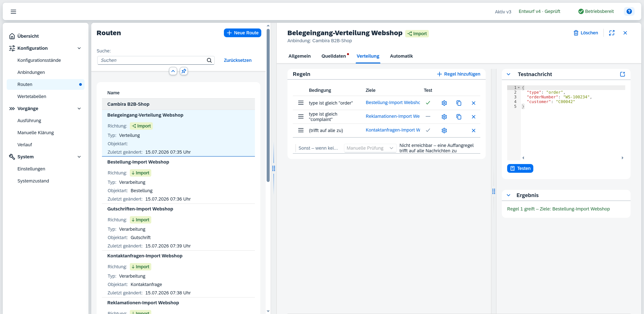Viewport: 644px width, 314px height.
Task: Switch to the Quelldaten tab
Action: point(334,56)
